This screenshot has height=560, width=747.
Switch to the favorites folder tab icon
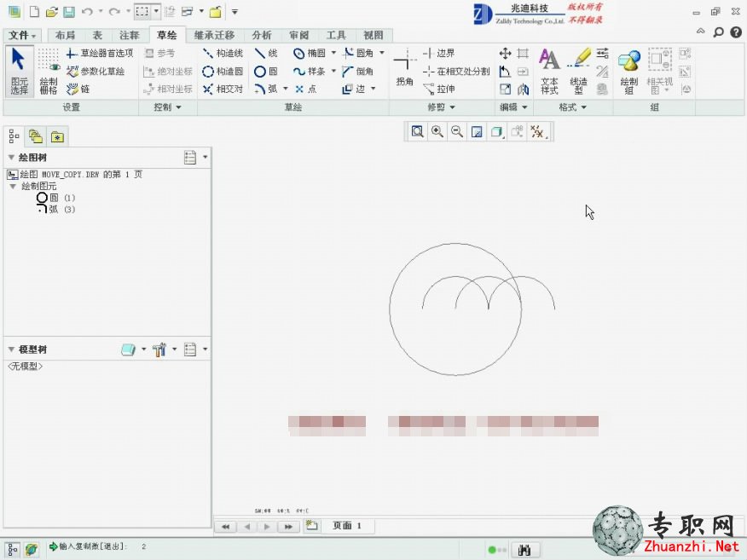[x=57, y=136]
